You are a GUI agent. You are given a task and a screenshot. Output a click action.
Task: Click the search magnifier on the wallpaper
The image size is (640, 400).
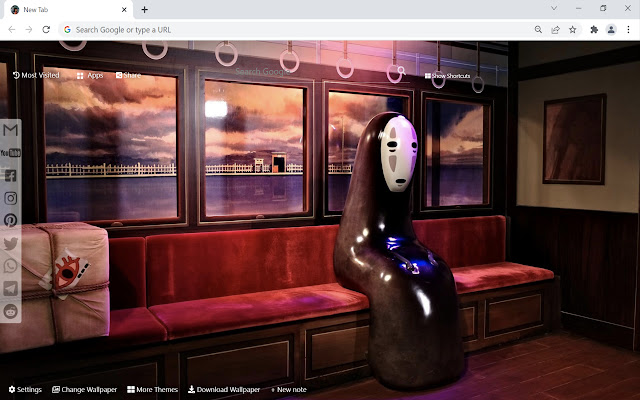[x=402, y=71]
